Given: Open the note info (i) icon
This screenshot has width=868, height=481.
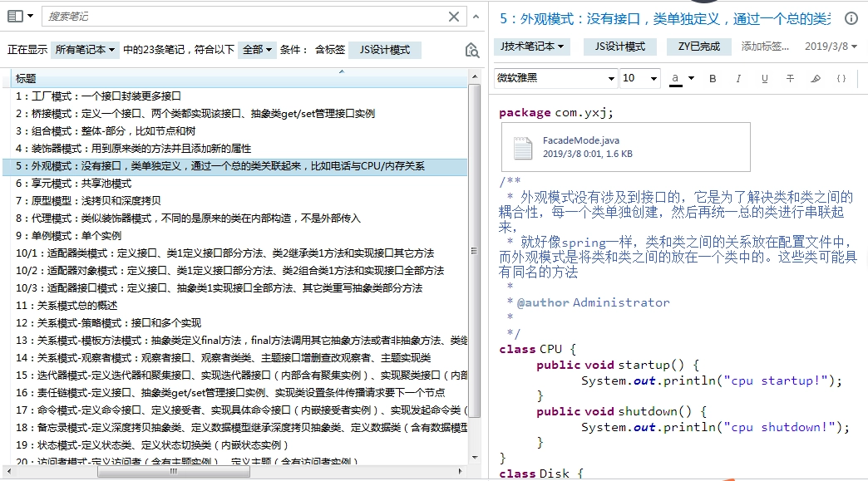Looking at the screenshot, I should pos(851,18).
